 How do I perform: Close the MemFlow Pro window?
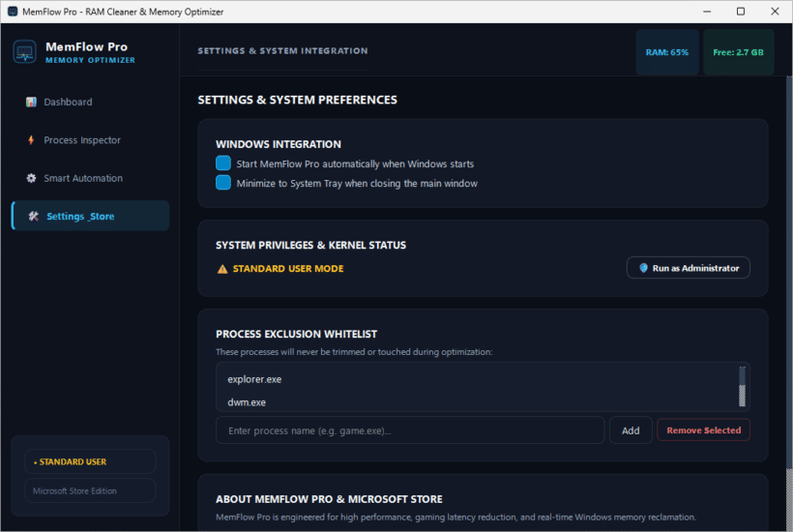click(775, 12)
